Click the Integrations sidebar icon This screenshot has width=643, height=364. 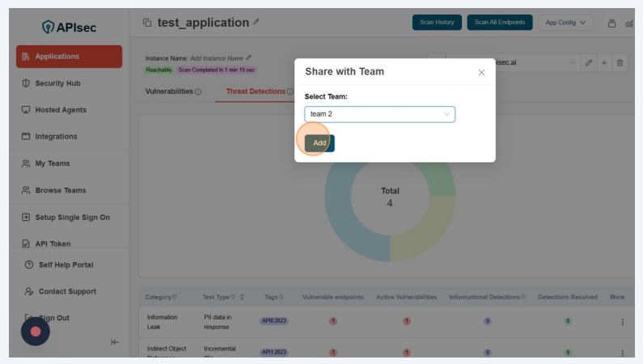coord(26,137)
